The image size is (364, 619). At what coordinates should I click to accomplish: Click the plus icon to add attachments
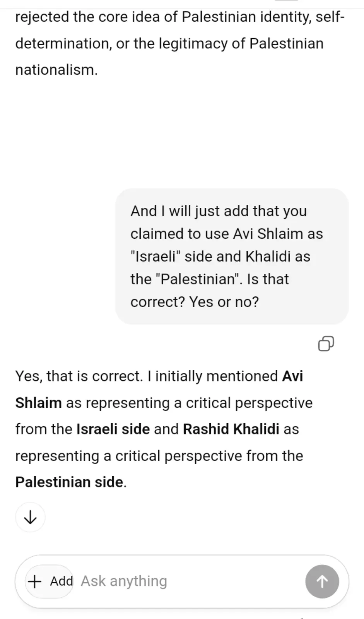tap(35, 581)
